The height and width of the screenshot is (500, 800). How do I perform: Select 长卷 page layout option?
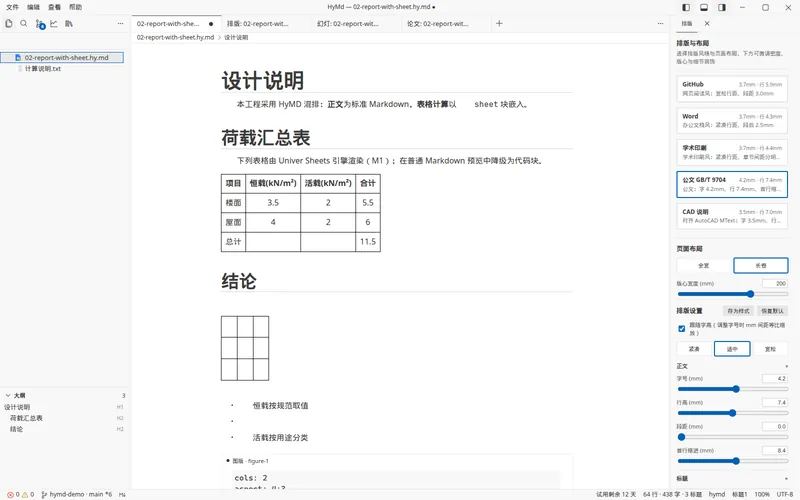coord(761,265)
